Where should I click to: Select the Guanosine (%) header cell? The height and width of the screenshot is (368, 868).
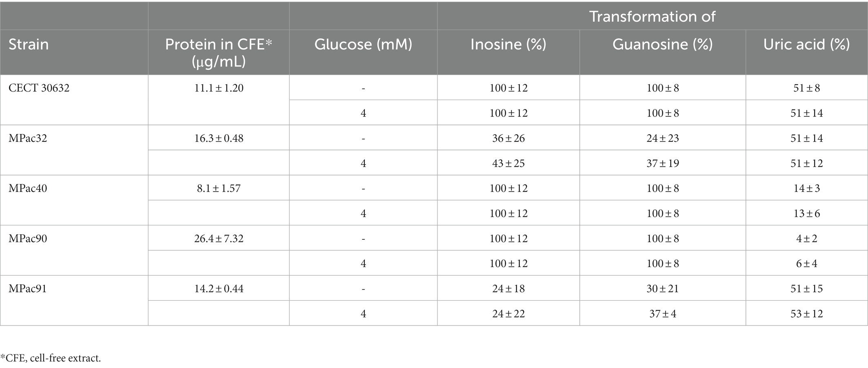662,44
